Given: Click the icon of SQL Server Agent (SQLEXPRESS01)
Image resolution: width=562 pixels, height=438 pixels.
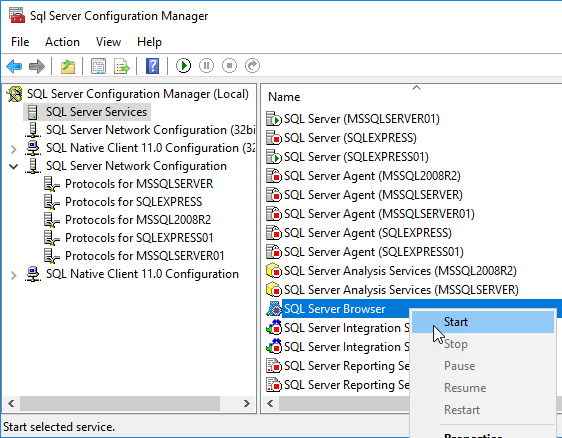Looking at the screenshot, I should (274, 252).
